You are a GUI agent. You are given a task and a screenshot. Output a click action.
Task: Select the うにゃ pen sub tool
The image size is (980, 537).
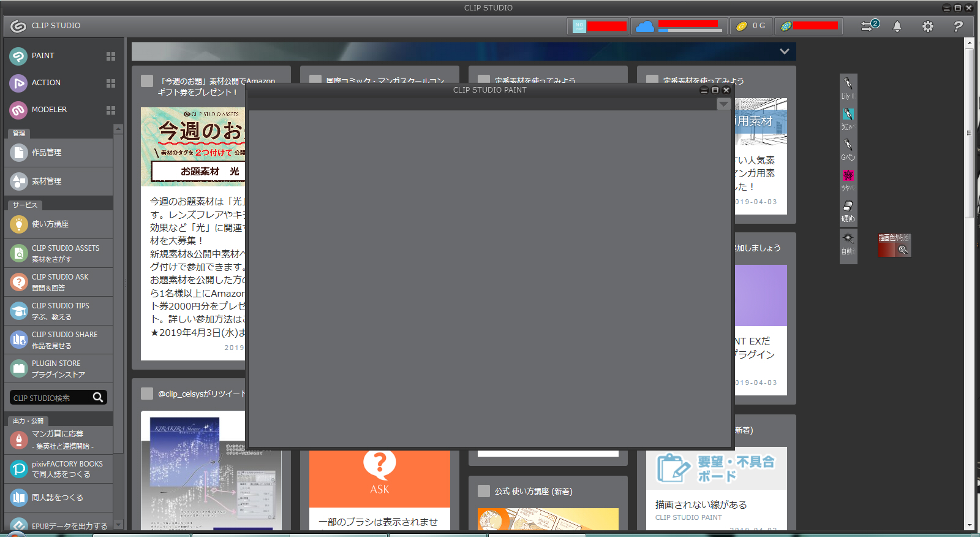tap(848, 119)
